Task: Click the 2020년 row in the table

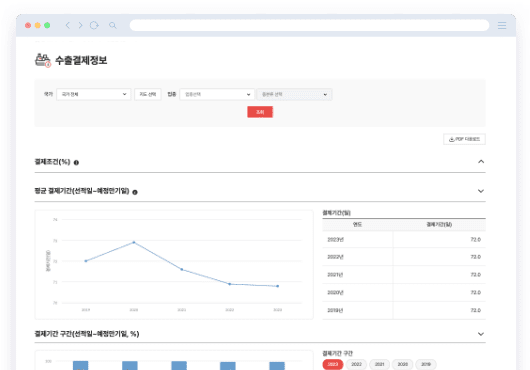Action: [x=404, y=293]
